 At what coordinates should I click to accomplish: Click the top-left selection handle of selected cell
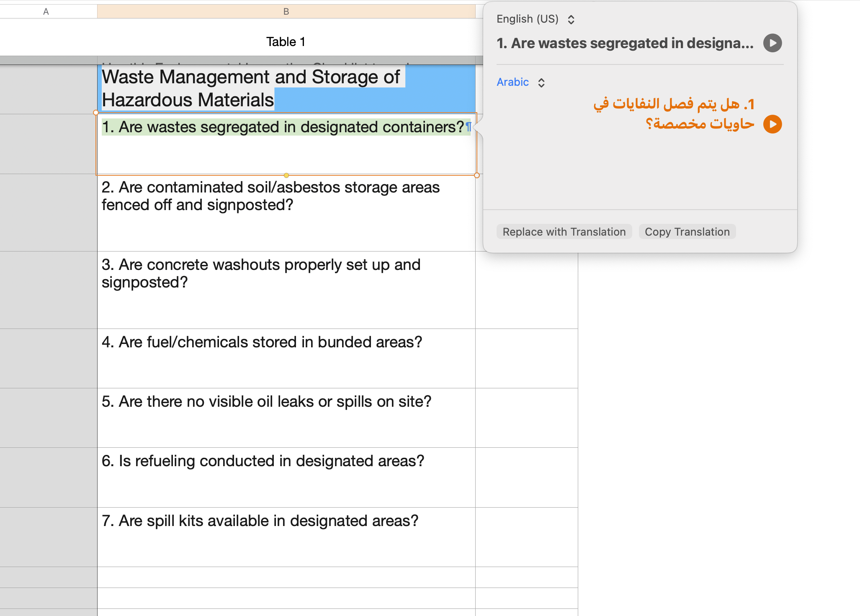point(96,113)
